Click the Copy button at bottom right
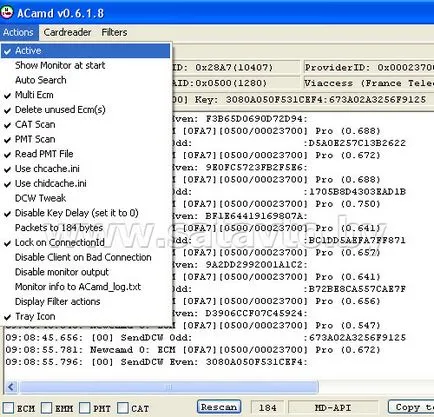The image size is (434, 417). click(x=411, y=407)
